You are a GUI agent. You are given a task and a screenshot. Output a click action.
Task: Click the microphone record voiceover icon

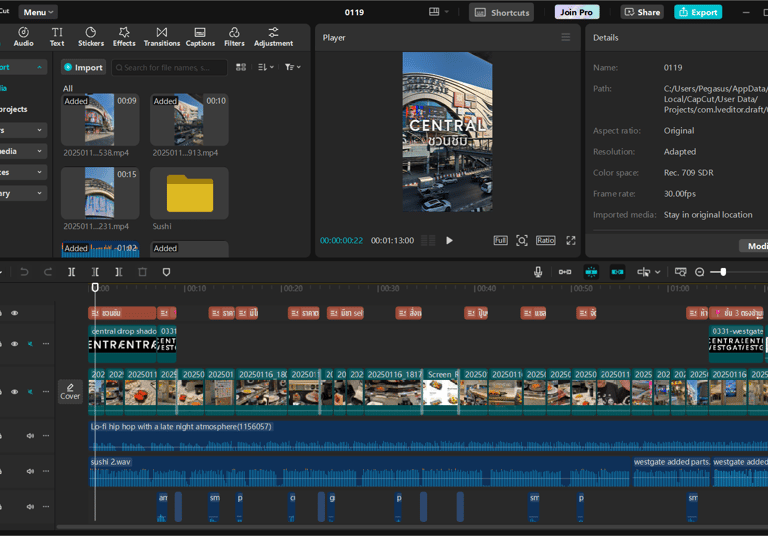pos(538,272)
